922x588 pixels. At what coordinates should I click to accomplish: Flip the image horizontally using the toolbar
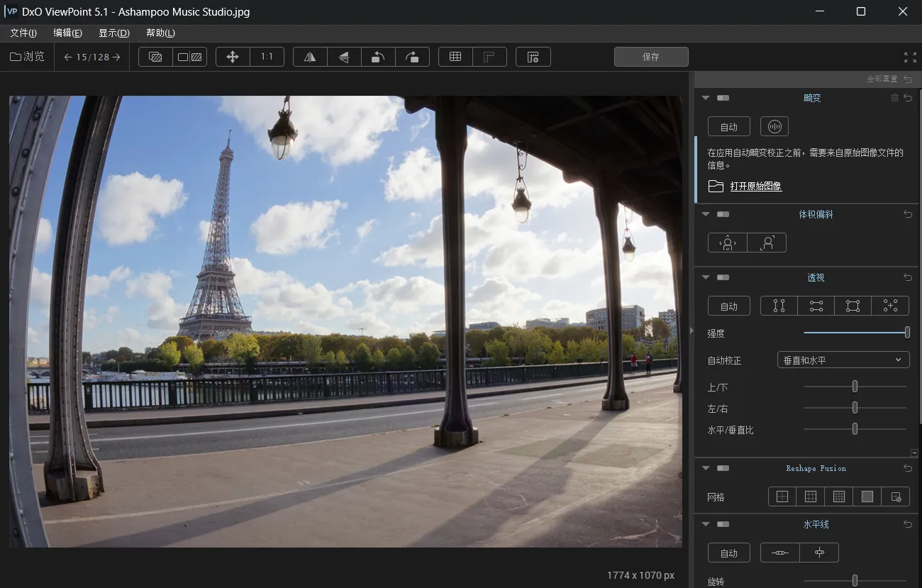[310, 57]
